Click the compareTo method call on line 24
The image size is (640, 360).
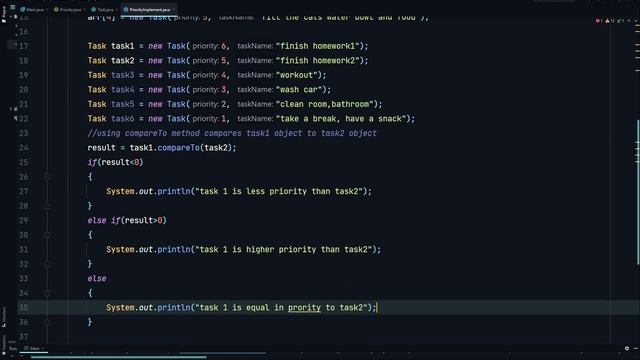pyautogui.click(x=178, y=148)
